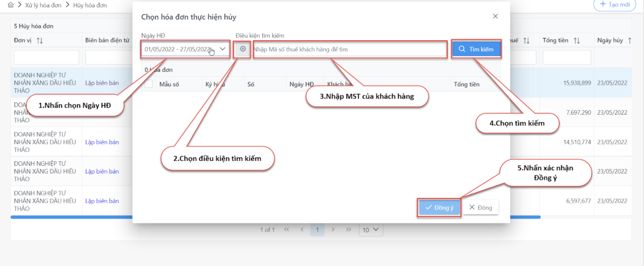Select the amount cell 7,697,290
This screenshot has width=644, height=266.
(x=578, y=112)
